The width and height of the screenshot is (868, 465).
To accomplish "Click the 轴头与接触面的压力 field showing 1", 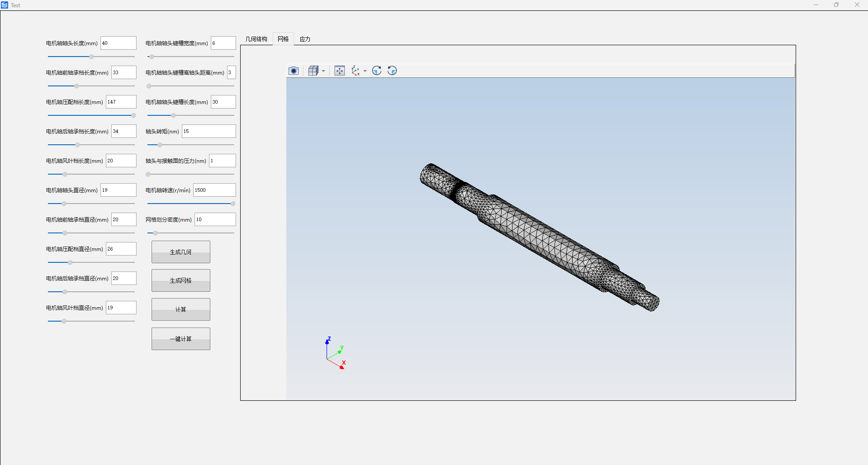I will point(223,161).
